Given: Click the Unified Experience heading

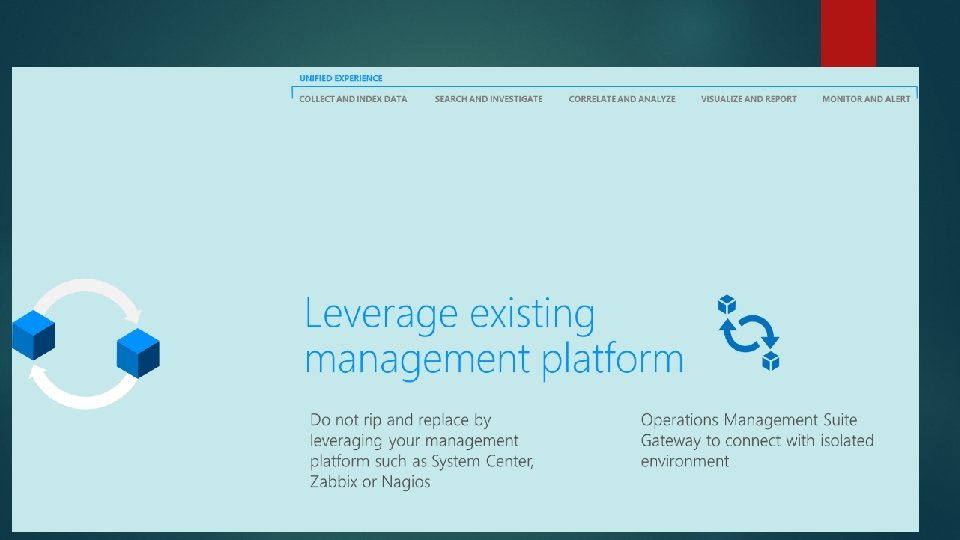Looking at the screenshot, I should 340,78.
